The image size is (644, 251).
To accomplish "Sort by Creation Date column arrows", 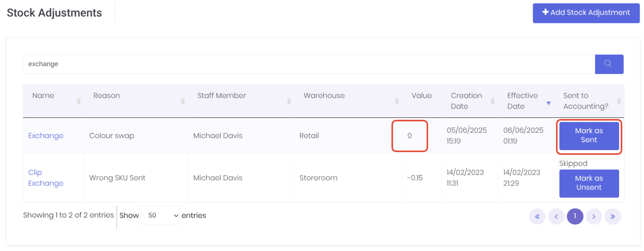I will pyautogui.click(x=492, y=101).
